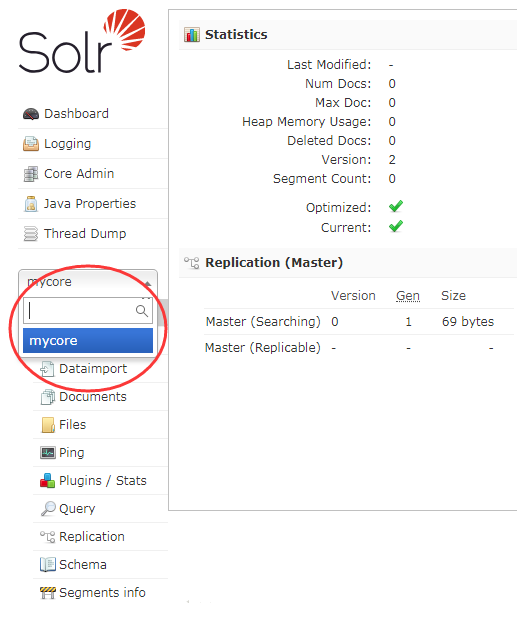Collapse the mycore core selector dropdown
517x628 pixels.
point(88,282)
